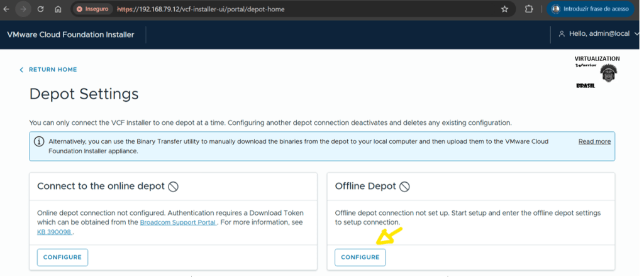Click the browser forward arrow
Image resolution: width=644 pixels, height=277 pixels.
coord(24,9)
